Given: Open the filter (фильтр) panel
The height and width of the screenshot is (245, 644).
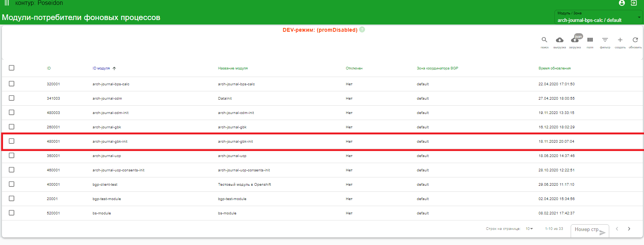Looking at the screenshot, I should pos(605,40).
